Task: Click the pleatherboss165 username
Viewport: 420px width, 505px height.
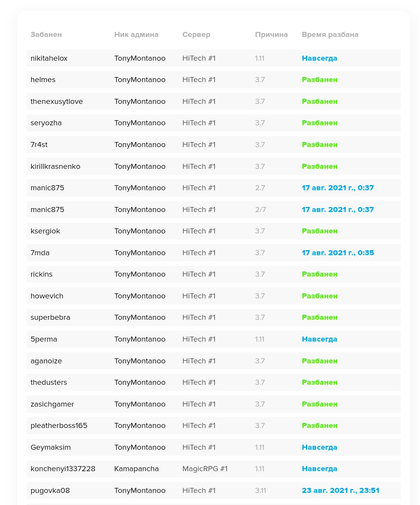Action: click(59, 426)
